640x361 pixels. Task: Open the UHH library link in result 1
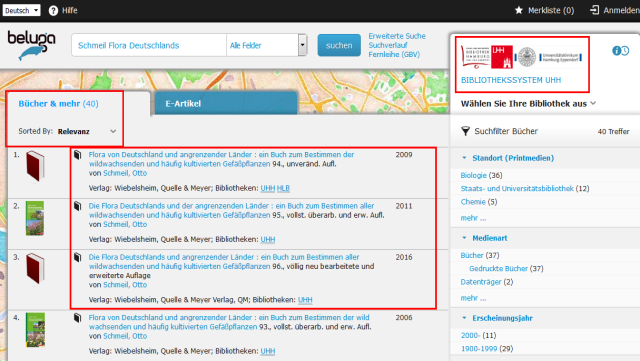click(x=268, y=188)
